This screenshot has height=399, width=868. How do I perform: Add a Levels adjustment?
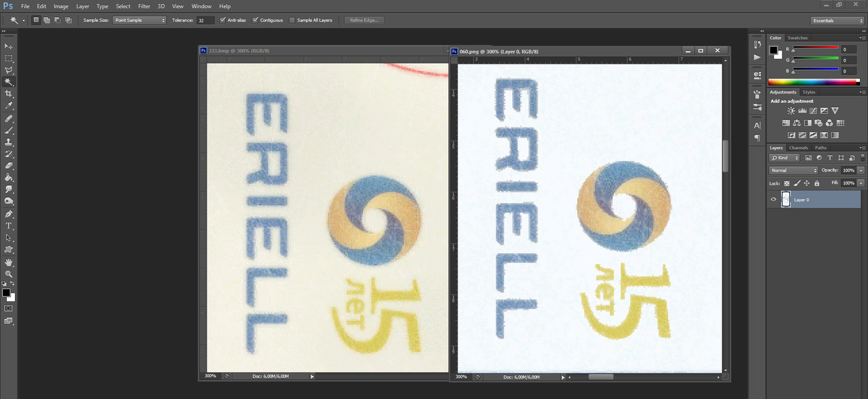[x=802, y=111]
